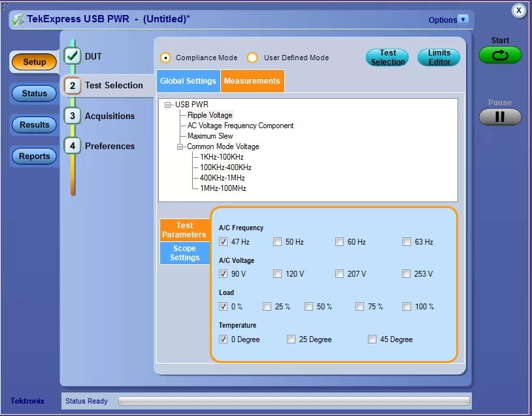This screenshot has height=416, width=532.
Task: Toggle the 100 % load checkbox
Action: point(407,306)
